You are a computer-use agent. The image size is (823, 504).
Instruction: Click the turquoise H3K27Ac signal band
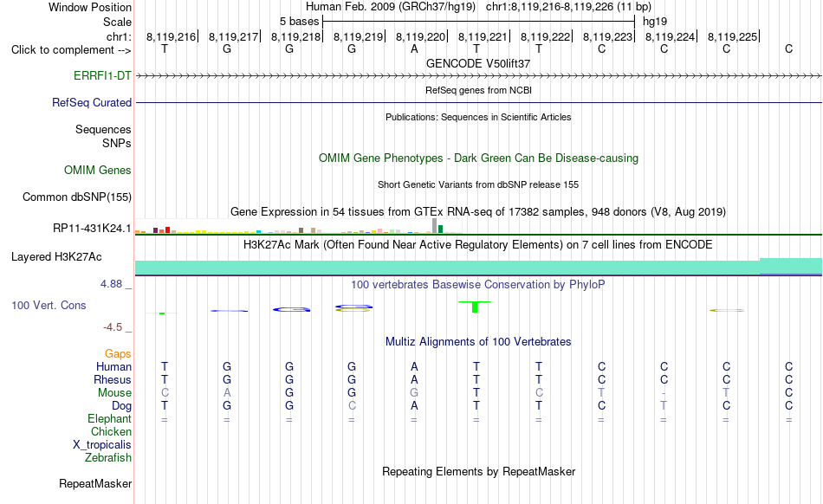pyautogui.click(x=478, y=267)
